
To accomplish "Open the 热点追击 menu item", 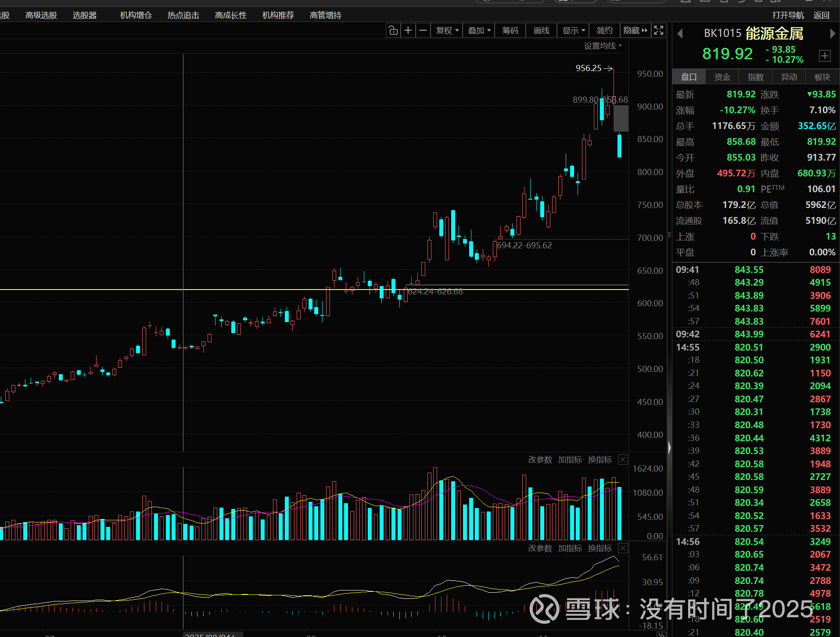I will [183, 15].
